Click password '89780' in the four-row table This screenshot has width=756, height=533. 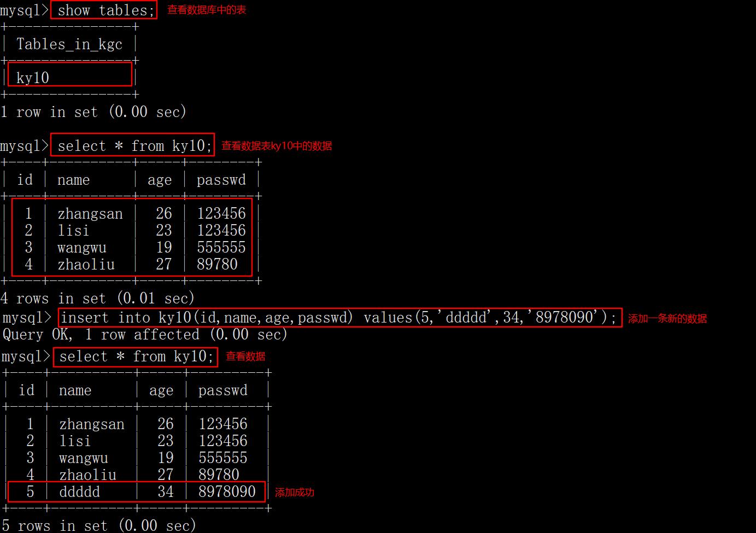(218, 264)
